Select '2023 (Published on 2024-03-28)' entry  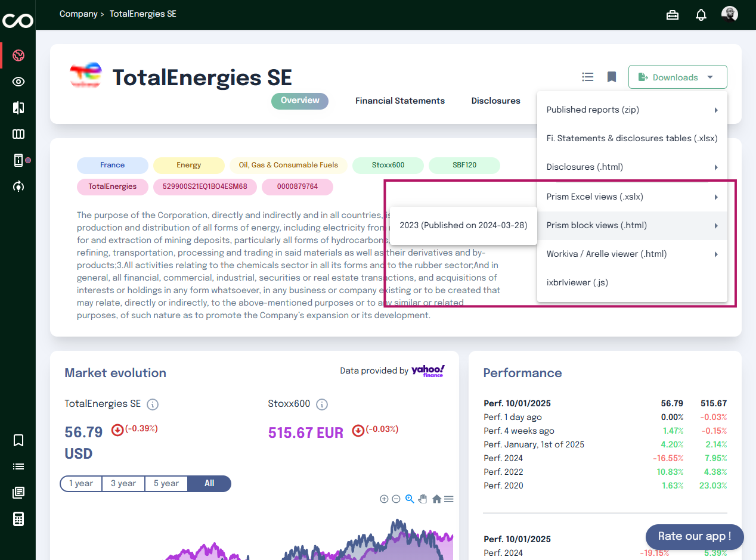tap(463, 225)
